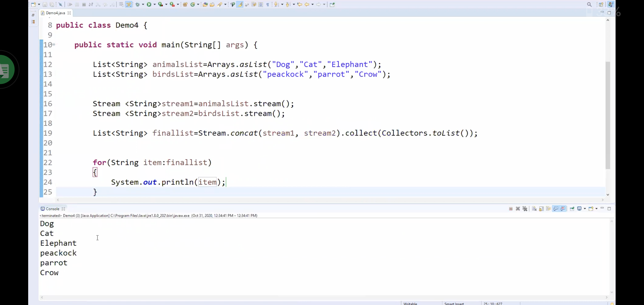The image size is (644, 305).
Task: Select the Console view tab
Action: point(52,209)
